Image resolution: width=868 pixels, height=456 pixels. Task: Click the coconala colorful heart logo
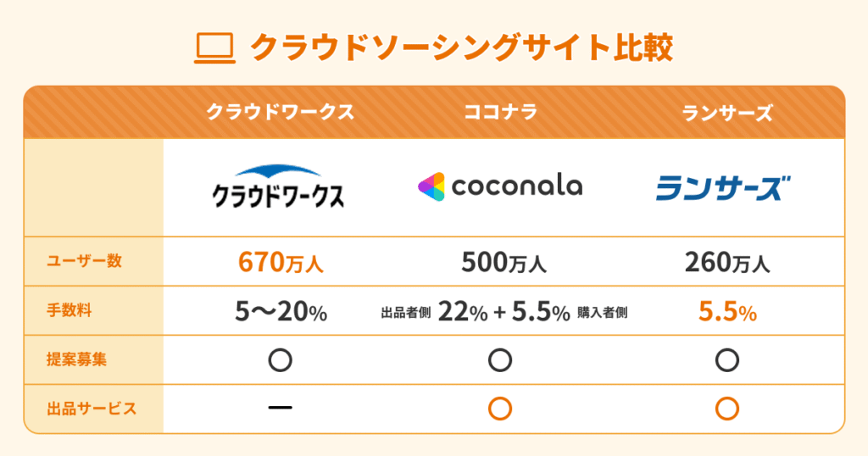431,186
